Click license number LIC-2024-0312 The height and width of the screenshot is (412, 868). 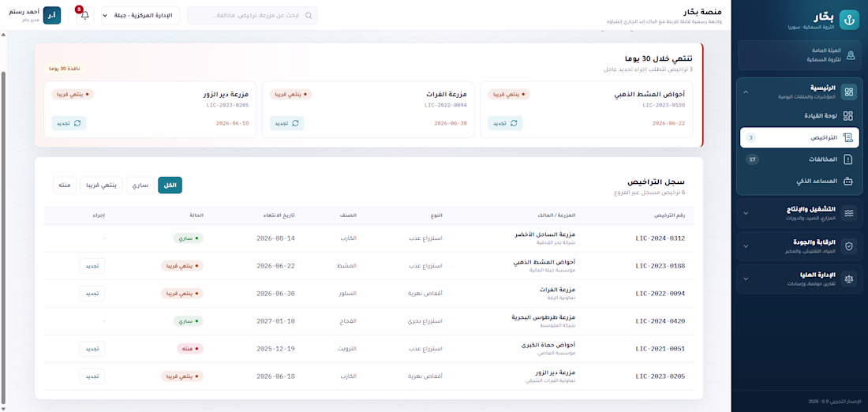point(660,238)
